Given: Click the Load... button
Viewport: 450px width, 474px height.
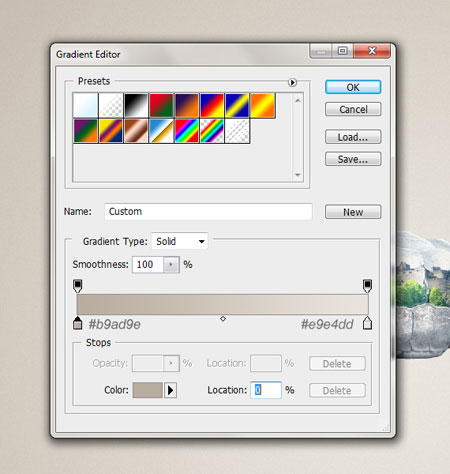Looking at the screenshot, I should click(x=353, y=137).
